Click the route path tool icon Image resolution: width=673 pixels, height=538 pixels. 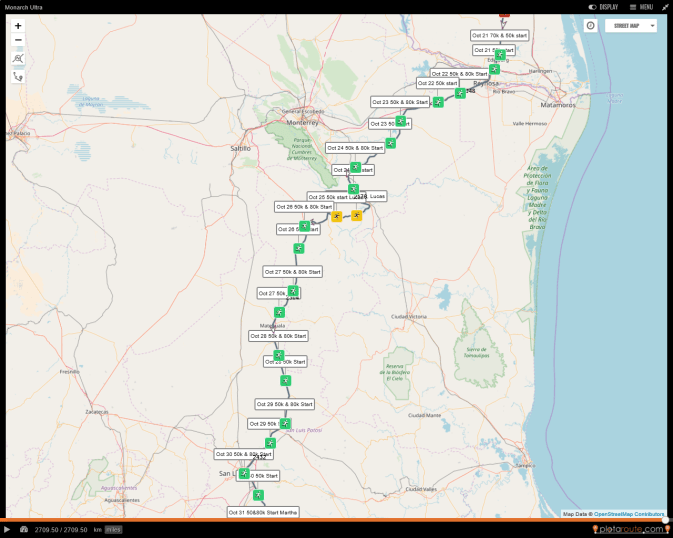coord(18,76)
